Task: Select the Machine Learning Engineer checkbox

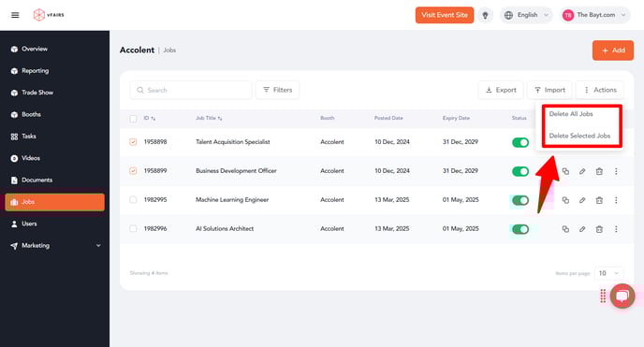Action: [x=133, y=200]
